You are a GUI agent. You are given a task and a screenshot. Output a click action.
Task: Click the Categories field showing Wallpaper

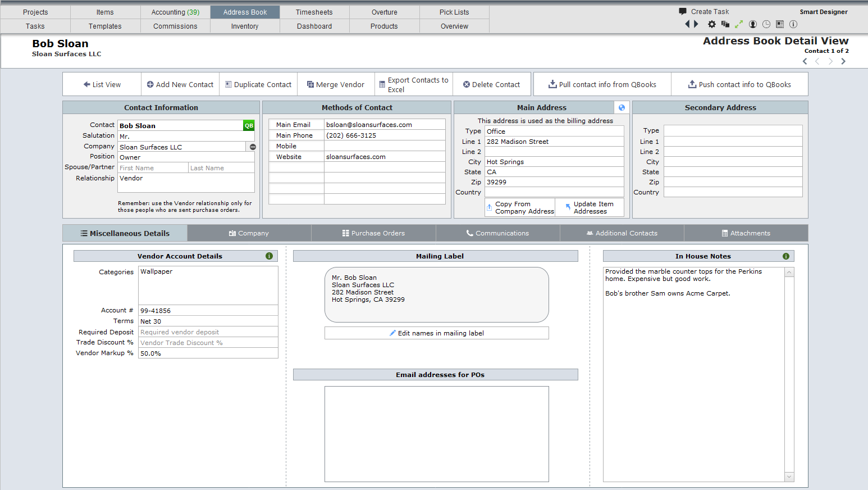pyautogui.click(x=208, y=285)
